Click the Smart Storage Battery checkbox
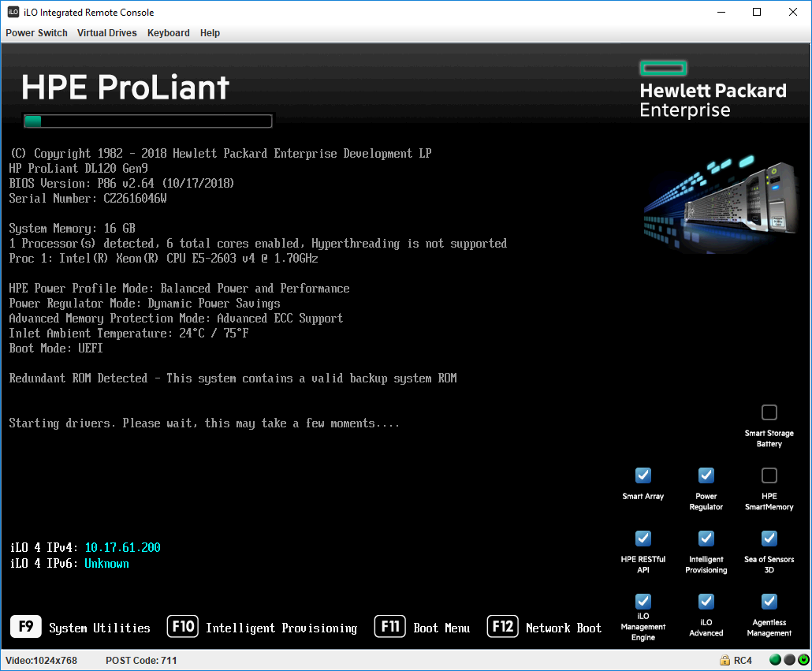The width and height of the screenshot is (812, 671). coord(769,412)
